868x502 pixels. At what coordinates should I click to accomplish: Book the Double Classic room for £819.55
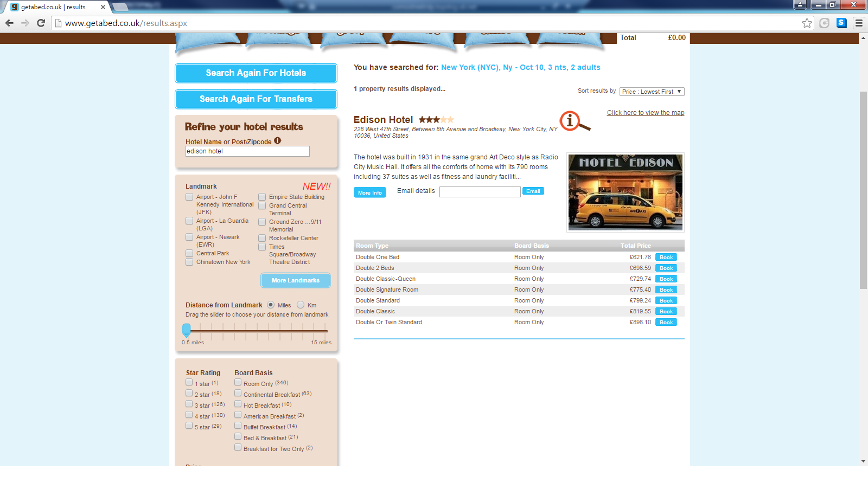[666, 312]
